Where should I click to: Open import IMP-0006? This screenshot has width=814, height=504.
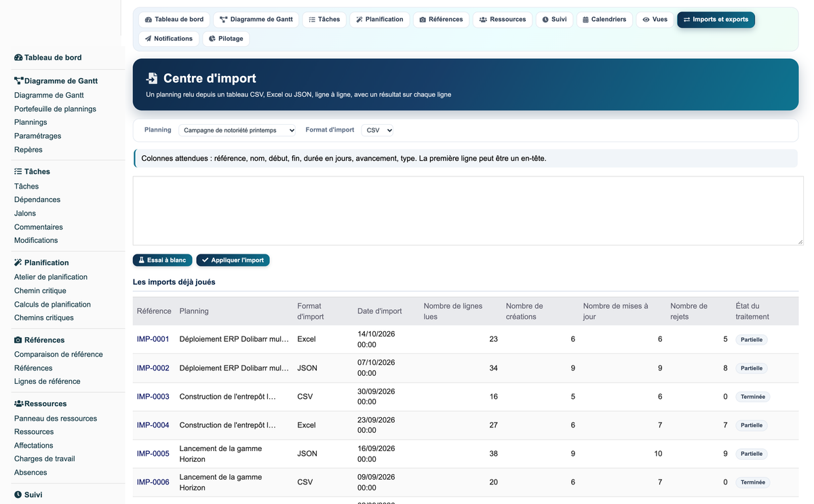click(x=153, y=482)
